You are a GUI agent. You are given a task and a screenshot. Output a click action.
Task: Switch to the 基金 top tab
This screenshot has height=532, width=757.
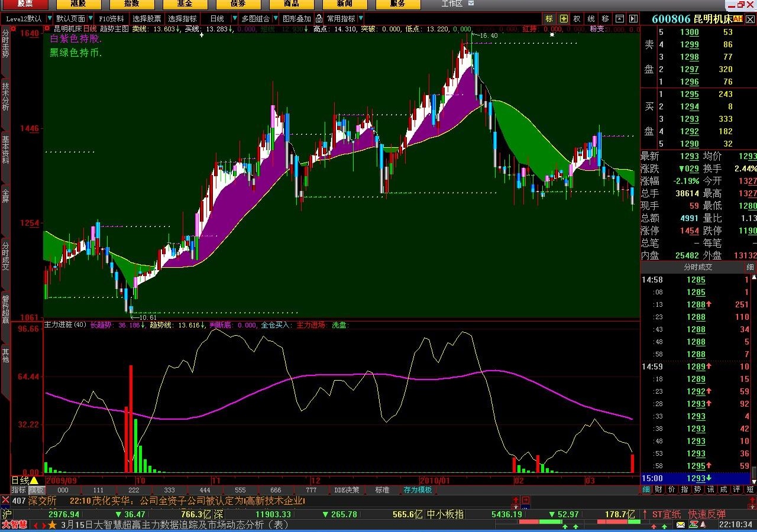point(185,4)
